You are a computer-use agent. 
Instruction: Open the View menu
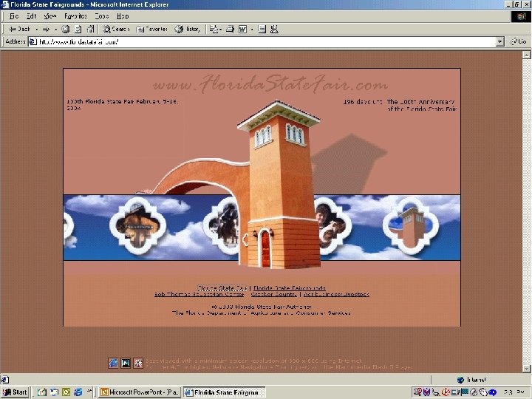50,16
